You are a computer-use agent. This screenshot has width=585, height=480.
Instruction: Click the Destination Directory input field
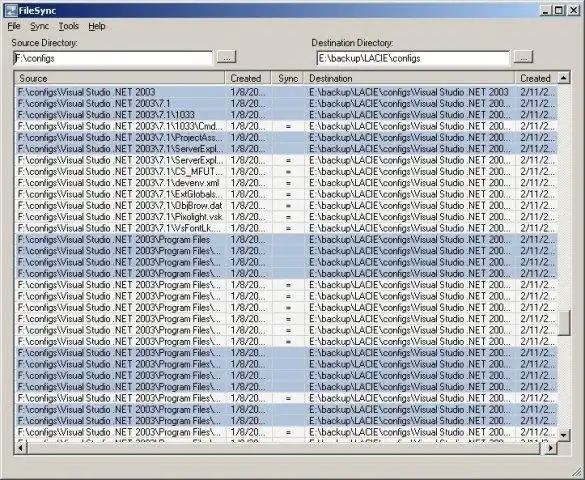[413, 58]
